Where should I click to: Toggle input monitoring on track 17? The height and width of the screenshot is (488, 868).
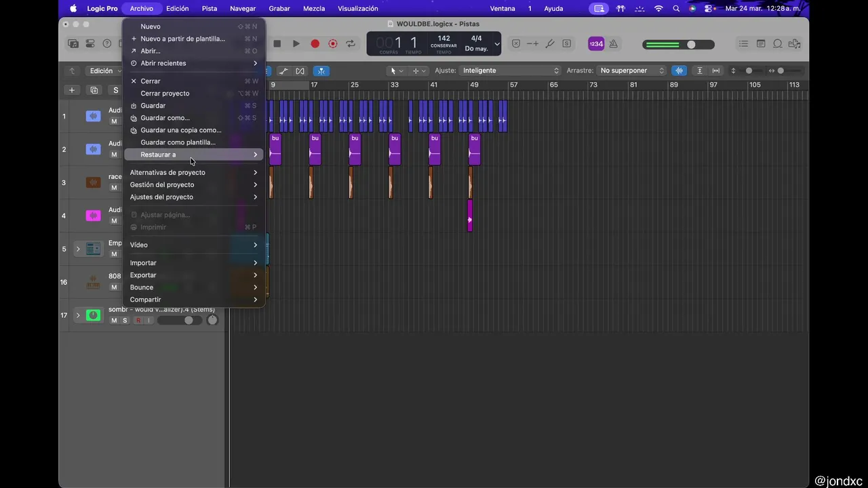149,321
